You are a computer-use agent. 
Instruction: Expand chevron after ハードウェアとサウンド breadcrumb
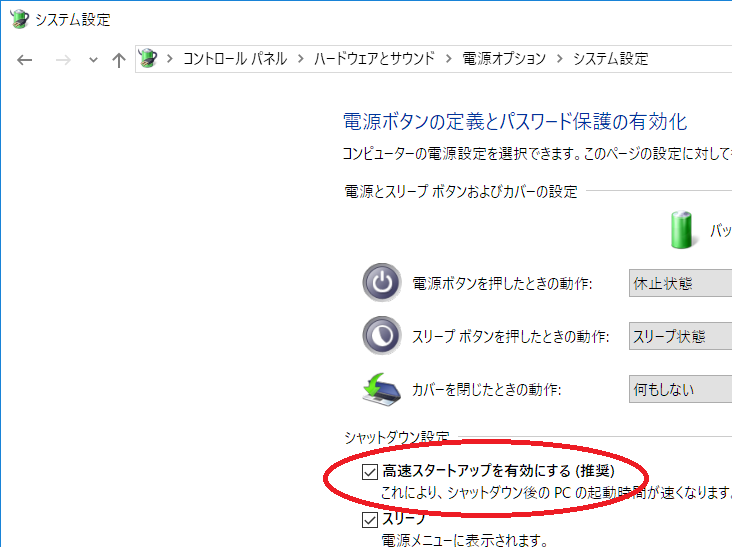(x=449, y=59)
